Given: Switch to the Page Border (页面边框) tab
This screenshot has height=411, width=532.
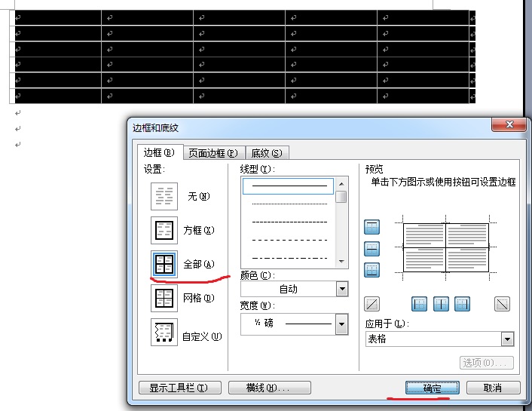Looking at the screenshot, I should (213, 153).
